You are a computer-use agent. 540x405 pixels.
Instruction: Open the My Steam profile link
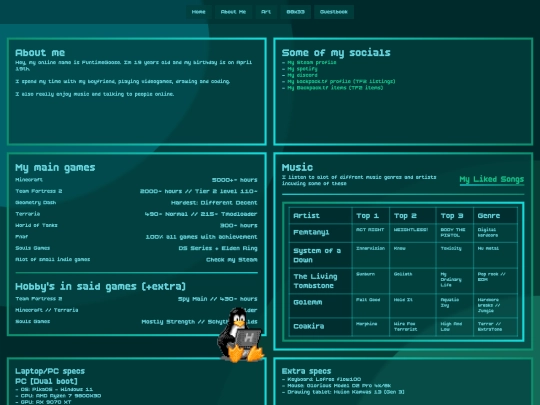(312, 62)
